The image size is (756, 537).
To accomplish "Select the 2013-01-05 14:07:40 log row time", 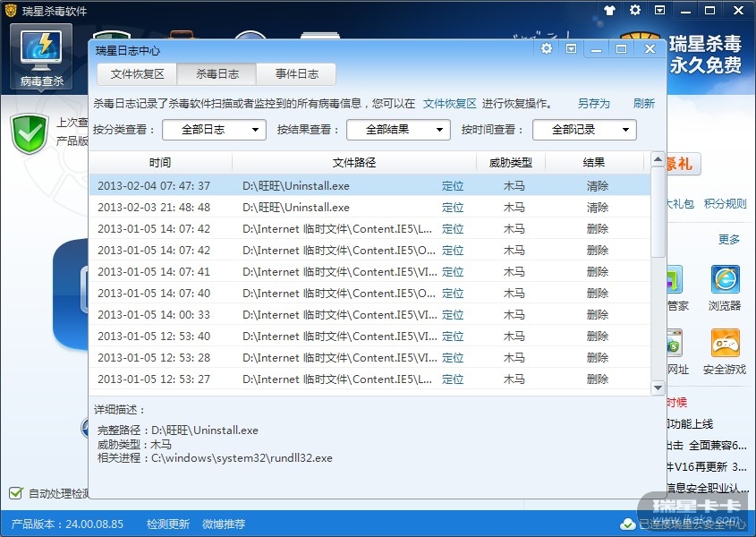I will click(x=154, y=294).
